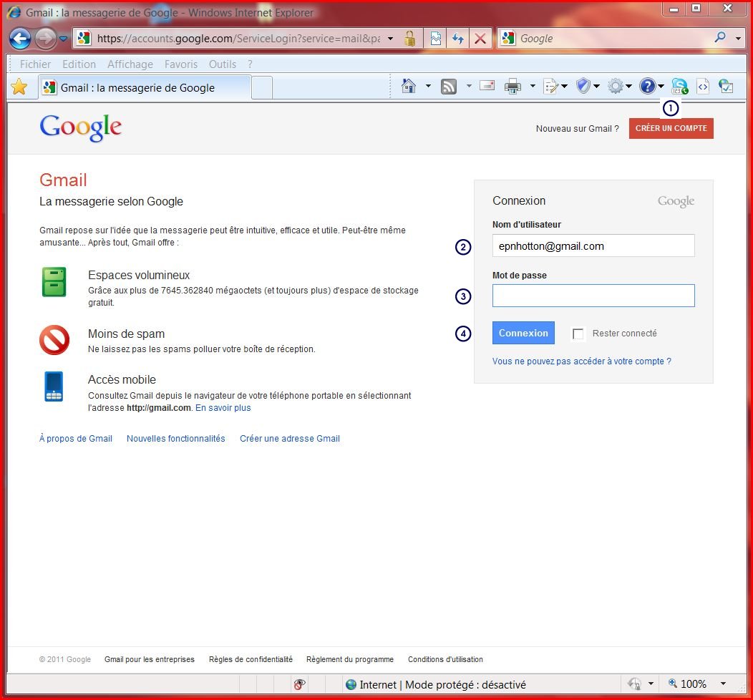This screenshot has height=700, width=753.
Task: Open the Tools gear menu
Action: 620,87
